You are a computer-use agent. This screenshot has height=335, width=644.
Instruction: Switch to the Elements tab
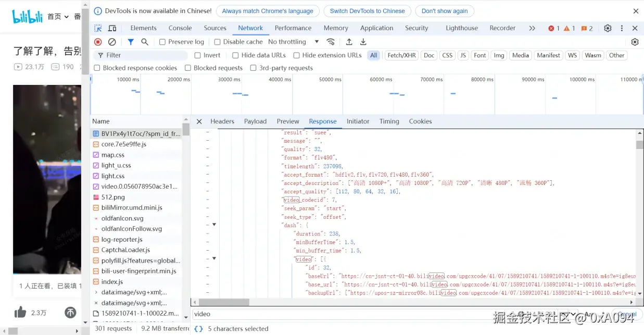(143, 28)
